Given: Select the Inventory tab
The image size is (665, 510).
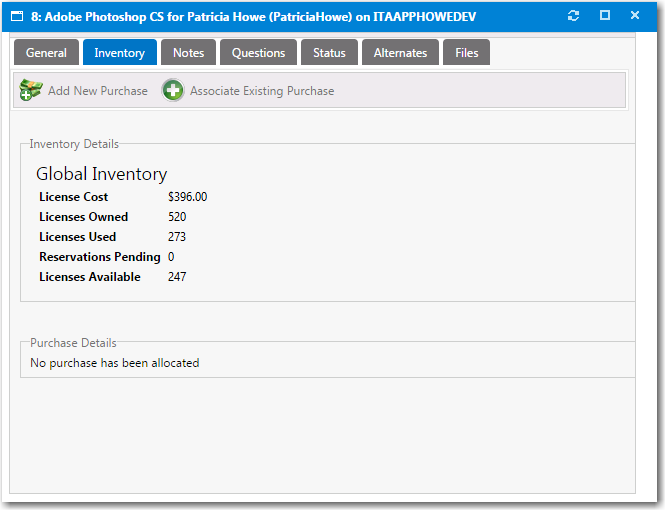Looking at the screenshot, I should [119, 53].
